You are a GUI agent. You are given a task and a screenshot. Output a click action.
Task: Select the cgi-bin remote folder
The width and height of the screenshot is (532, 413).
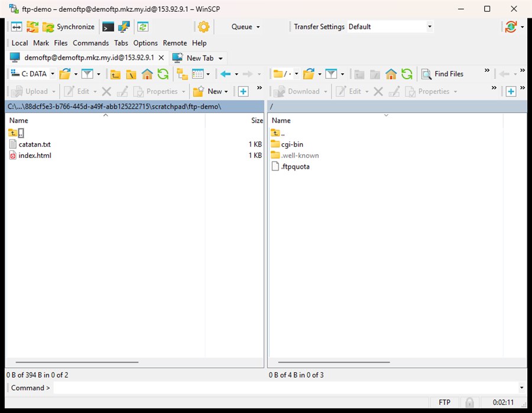(287, 144)
